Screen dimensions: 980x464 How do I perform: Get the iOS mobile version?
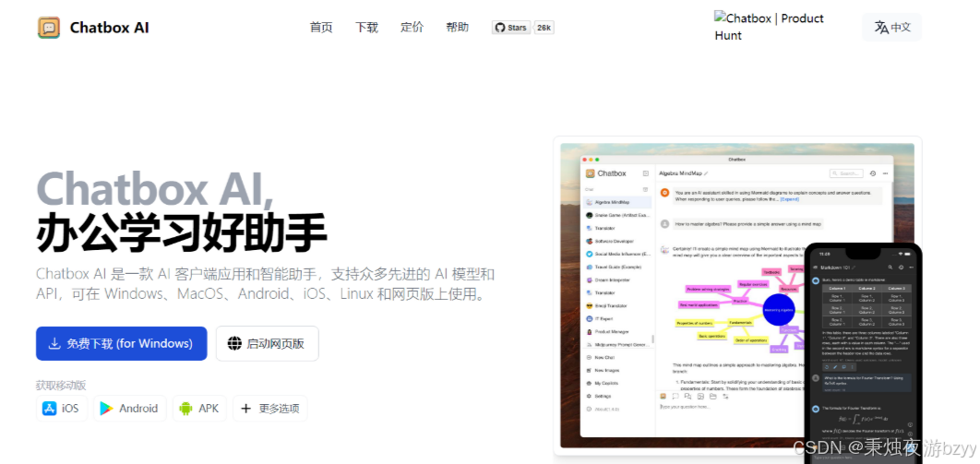62,409
